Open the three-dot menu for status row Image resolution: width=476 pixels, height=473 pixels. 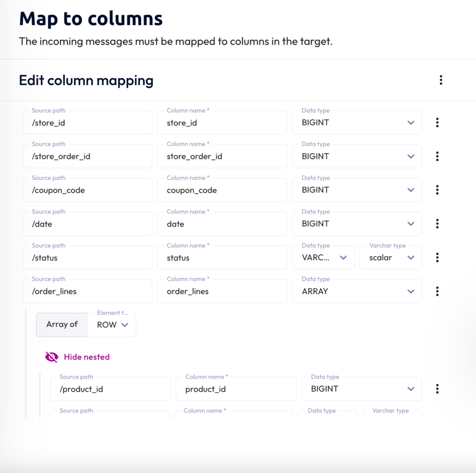[x=437, y=258]
